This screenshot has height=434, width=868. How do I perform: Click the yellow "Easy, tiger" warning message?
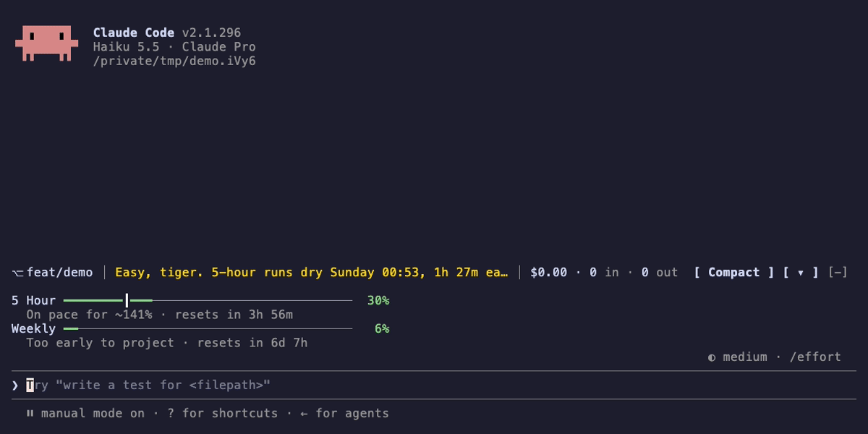coord(312,273)
